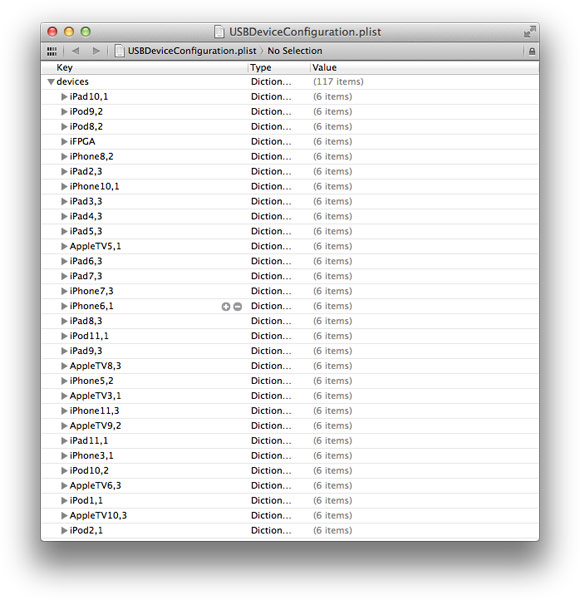The width and height of the screenshot is (580, 600).
Task: Select the AppleTV3,1 key
Action: click(x=95, y=396)
